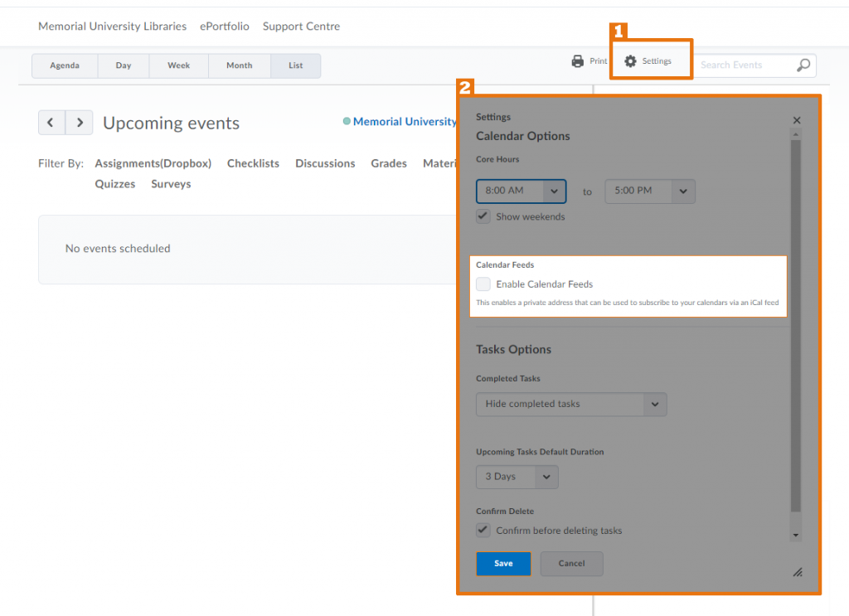Click the resize handle on the Settings panel
The height and width of the screenshot is (616, 849).
pyautogui.click(x=798, y=572)
